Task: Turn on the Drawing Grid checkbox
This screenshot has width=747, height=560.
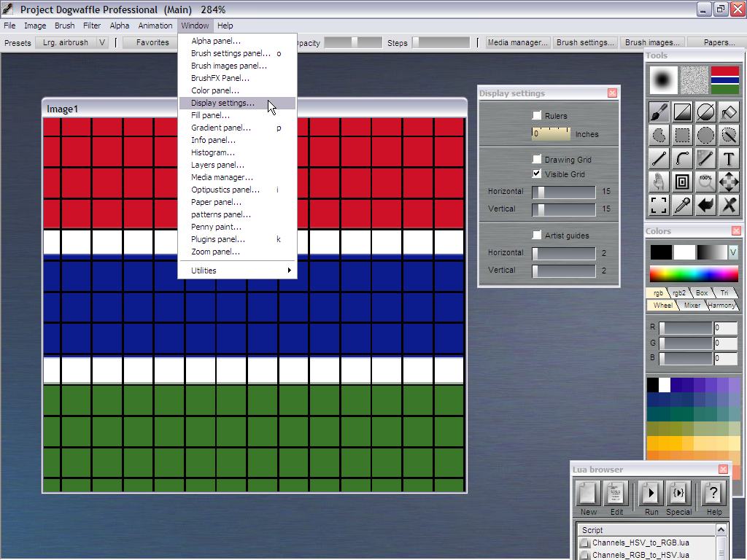Action: pos(537,159)
